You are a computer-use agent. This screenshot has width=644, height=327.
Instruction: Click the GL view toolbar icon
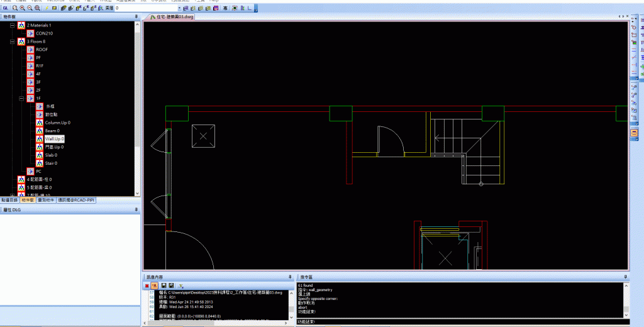click(4, 8)
